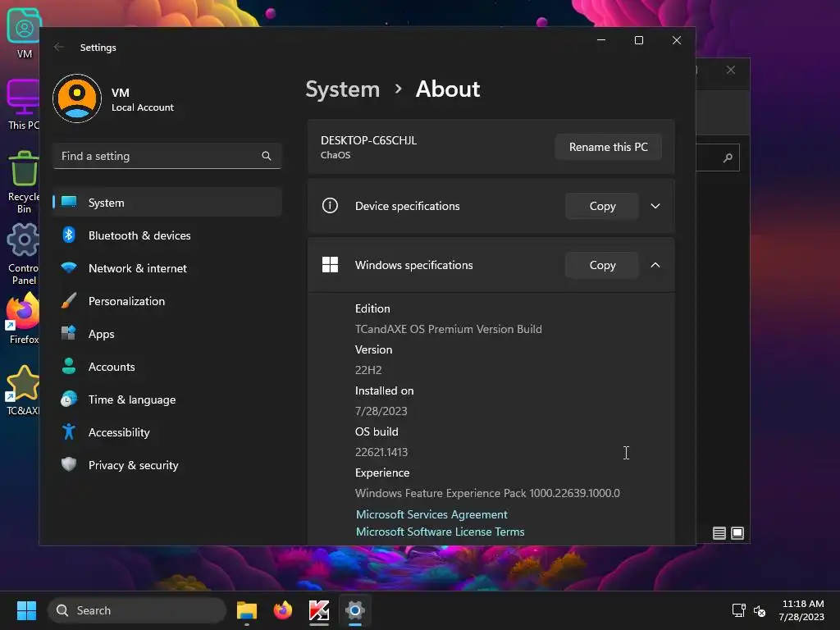This screenshot has width=840, height=630.
Task: Click the Windows Feature Experience Pack text
Action: point(487,493)
